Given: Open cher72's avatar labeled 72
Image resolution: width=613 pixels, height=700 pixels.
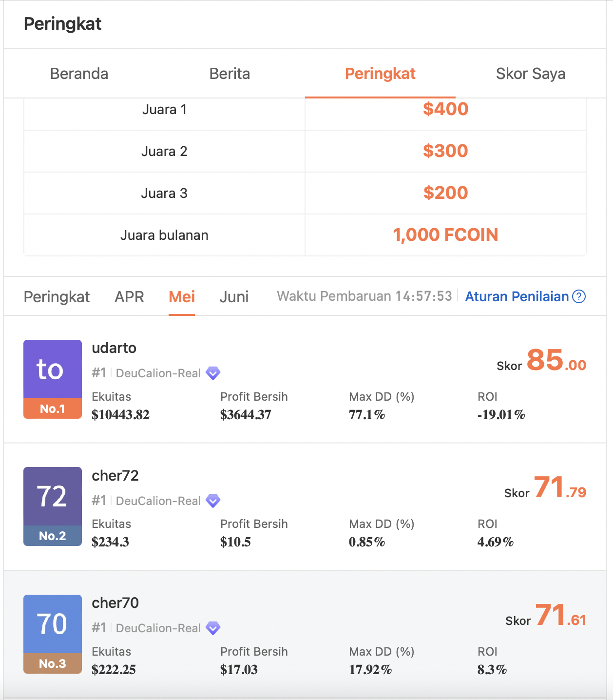Looking at the screenshot, I should (x=53, y=496).
